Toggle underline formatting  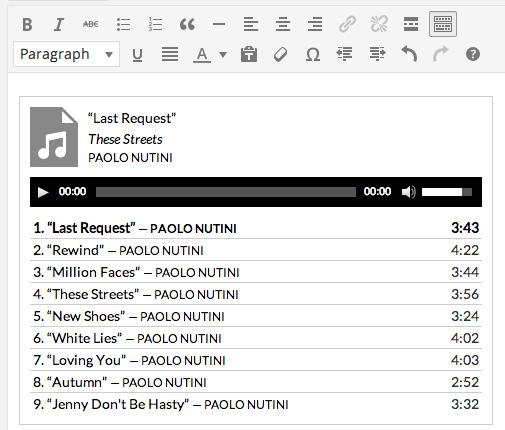point(137,55)
